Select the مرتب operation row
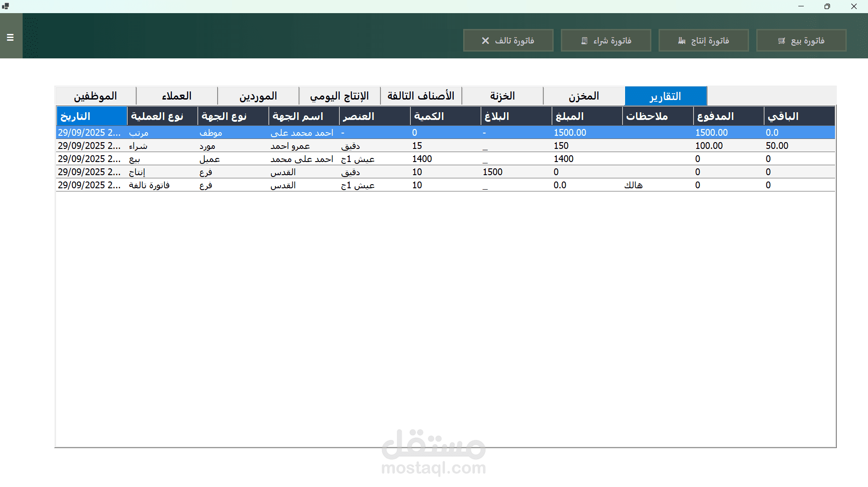 (x=446, y=133)
